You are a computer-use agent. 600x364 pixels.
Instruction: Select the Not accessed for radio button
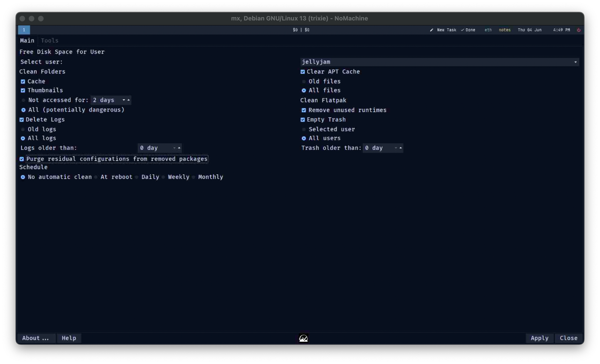pyautogui.click(x=24, y=100)
